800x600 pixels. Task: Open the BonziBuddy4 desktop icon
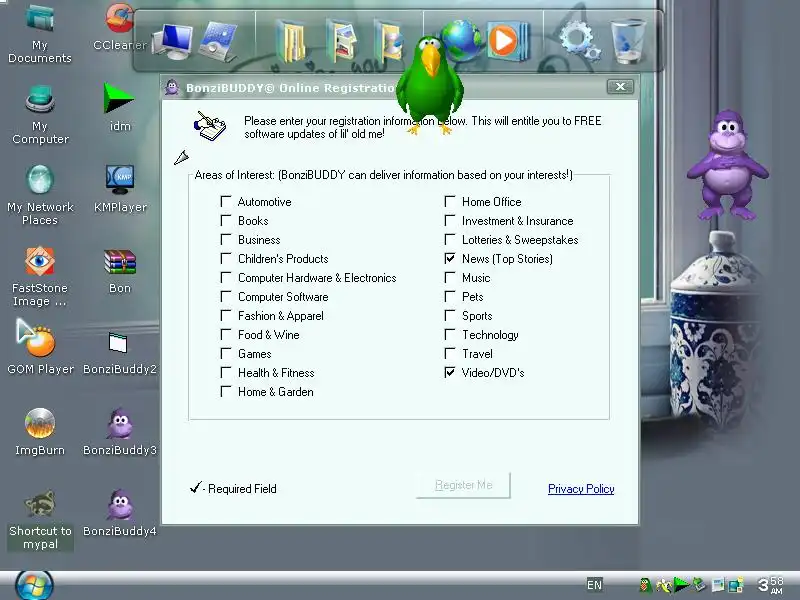pos(119,513)
